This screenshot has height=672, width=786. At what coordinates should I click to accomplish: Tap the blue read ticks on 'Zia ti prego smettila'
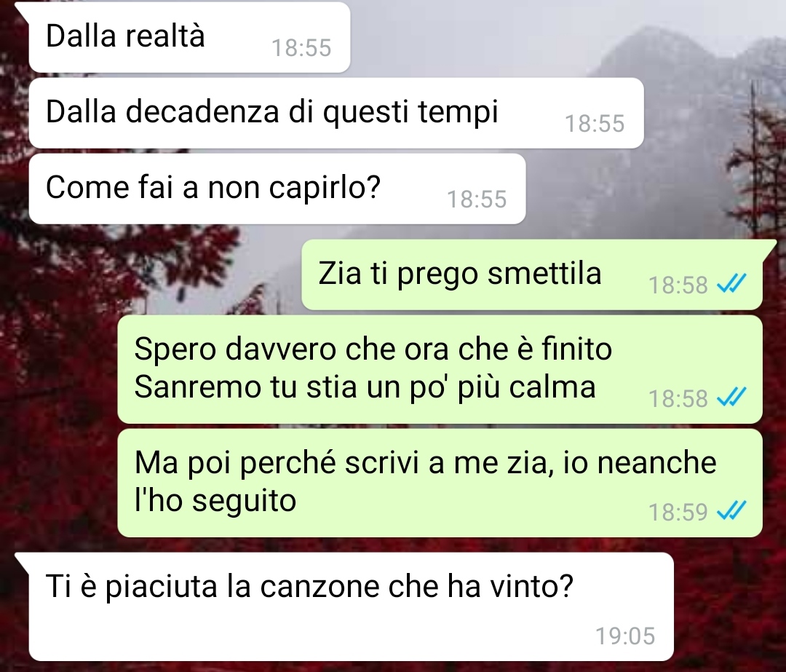pos(731,285)
